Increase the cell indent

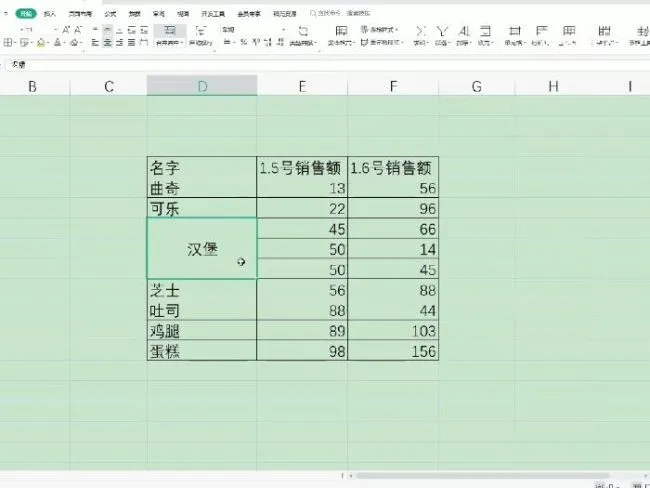[x=144, y=30]
